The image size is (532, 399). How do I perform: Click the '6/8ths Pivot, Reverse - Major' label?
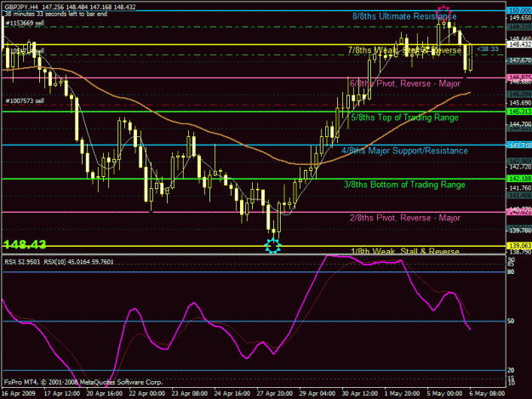pos(405,83)
